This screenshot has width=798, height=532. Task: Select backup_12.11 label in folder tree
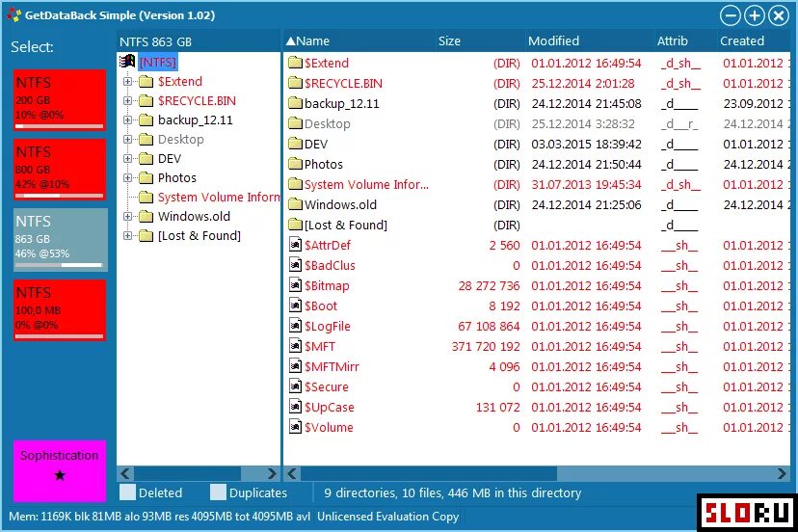tap(195, 120)
